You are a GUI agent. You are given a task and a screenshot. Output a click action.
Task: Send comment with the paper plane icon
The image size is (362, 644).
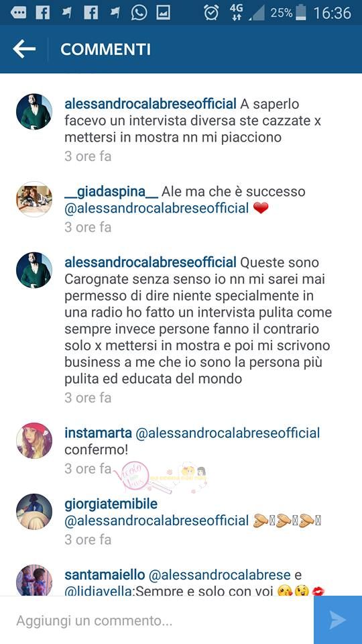(337, 620)
